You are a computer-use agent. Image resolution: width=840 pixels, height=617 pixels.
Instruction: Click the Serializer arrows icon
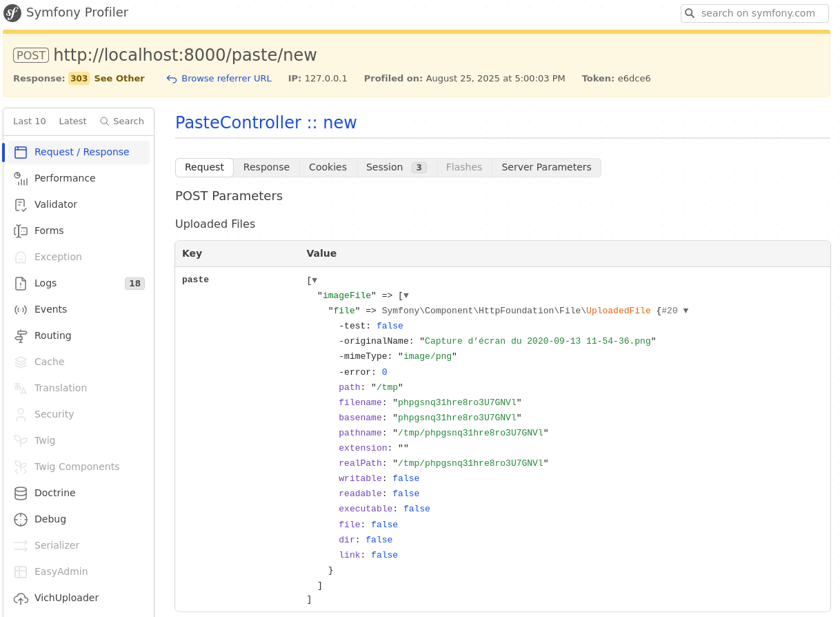pyautogui.click(x=21, y=546)
